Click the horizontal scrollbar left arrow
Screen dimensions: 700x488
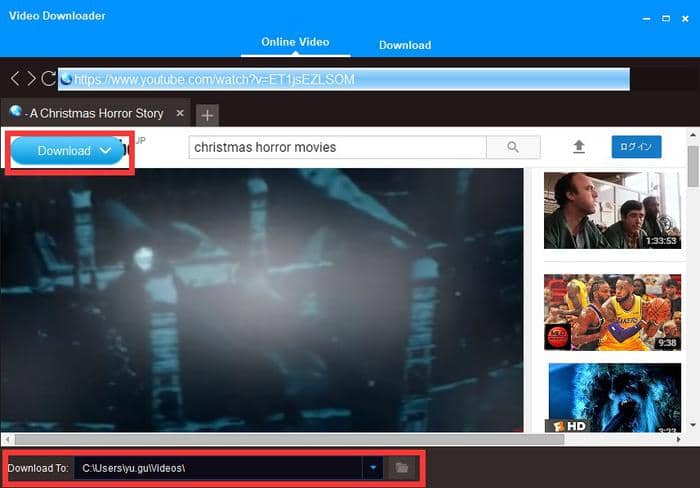7,439
